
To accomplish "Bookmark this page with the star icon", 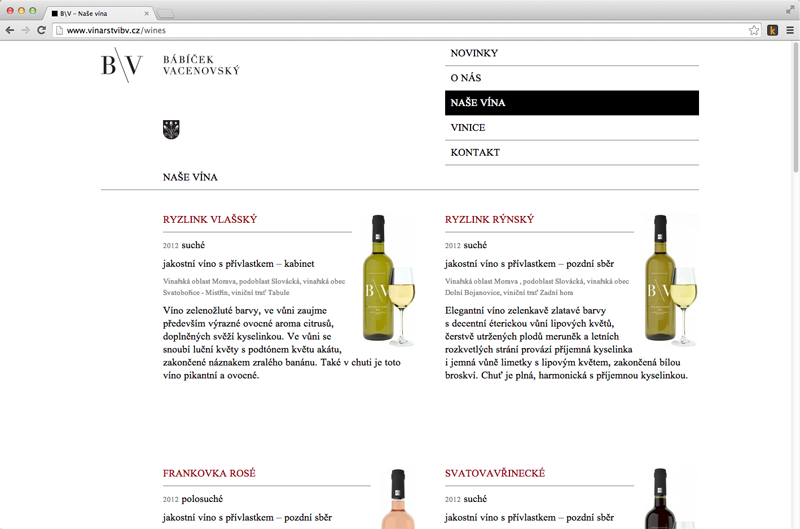I will (754, 31).
